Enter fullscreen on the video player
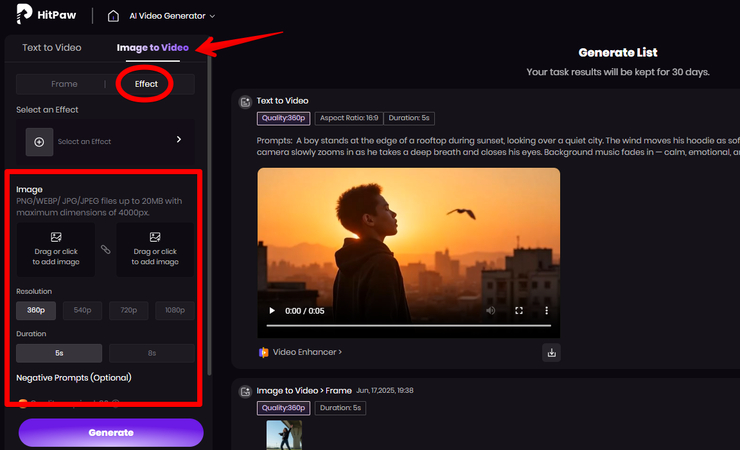This screenshot has width=740, height=450. tap(518, 311)
